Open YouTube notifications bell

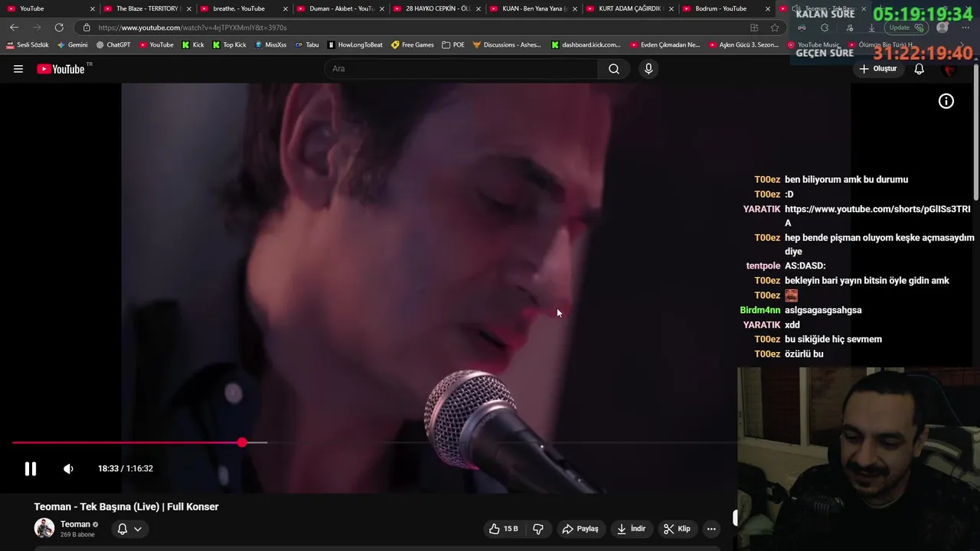(919, 69)
